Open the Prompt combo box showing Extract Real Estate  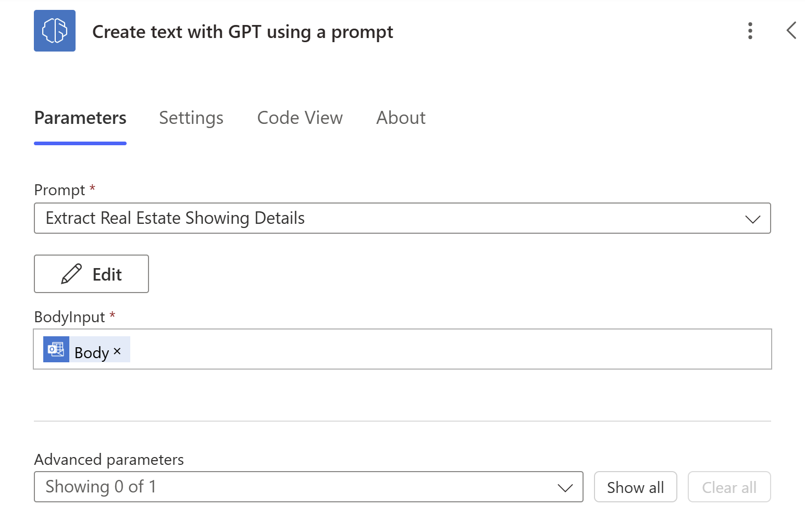[x=365, y=218]
